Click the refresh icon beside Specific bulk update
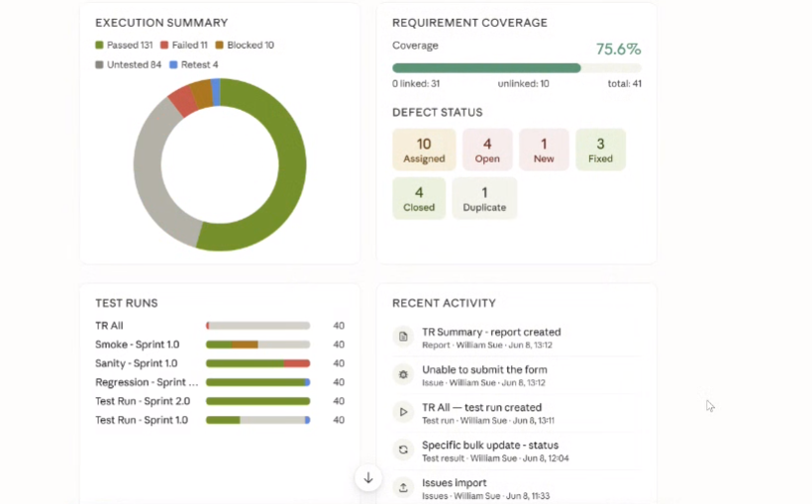Viewport: 812px width, 504px height. tap(403, 451)
